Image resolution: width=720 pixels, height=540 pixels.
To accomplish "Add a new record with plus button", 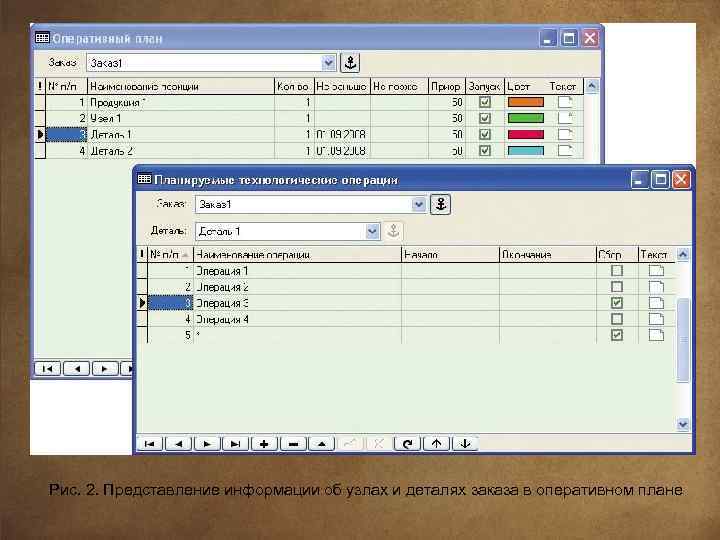I will point(264,444).
